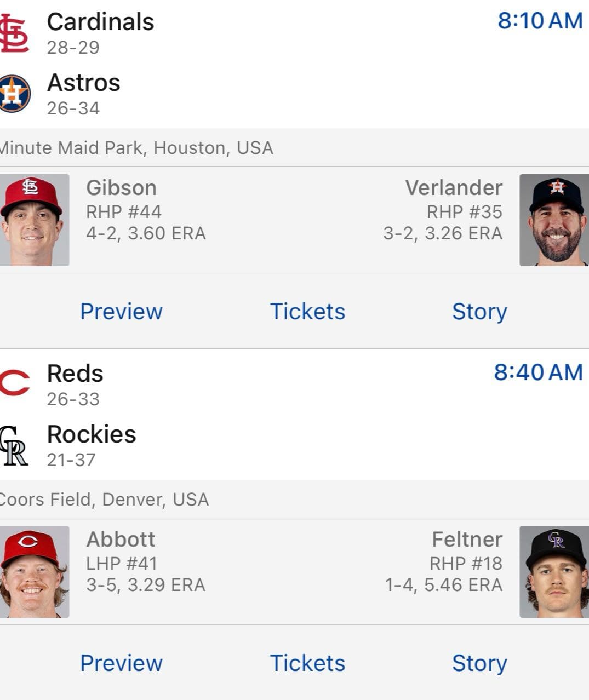Tap the Houston Astros team logo
This screenshot has width=589, height=700.
point(15,94)
